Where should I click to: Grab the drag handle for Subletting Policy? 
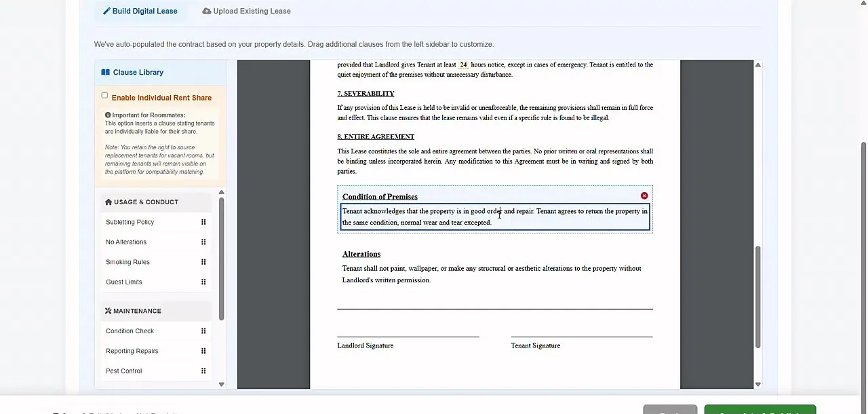tap(203, 222)
